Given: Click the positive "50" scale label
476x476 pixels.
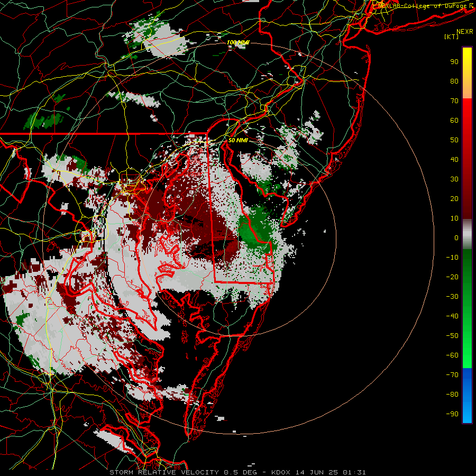Looking at the screenshot, I should [x=454, y=140].
